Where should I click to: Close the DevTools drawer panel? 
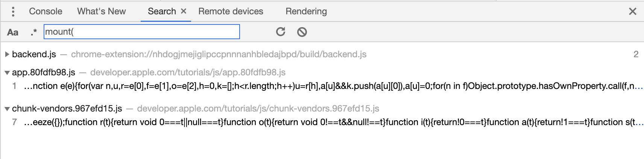(633, 12)
